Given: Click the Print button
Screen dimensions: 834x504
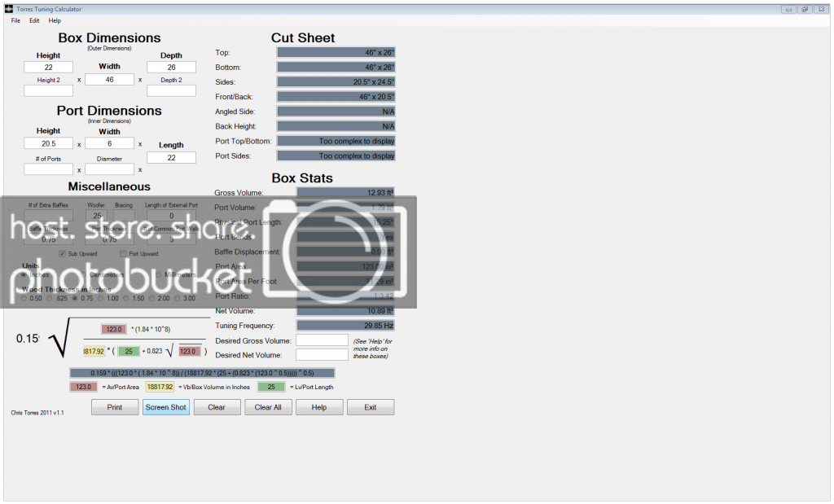Looking at the screenshot, I should point(115,407).
